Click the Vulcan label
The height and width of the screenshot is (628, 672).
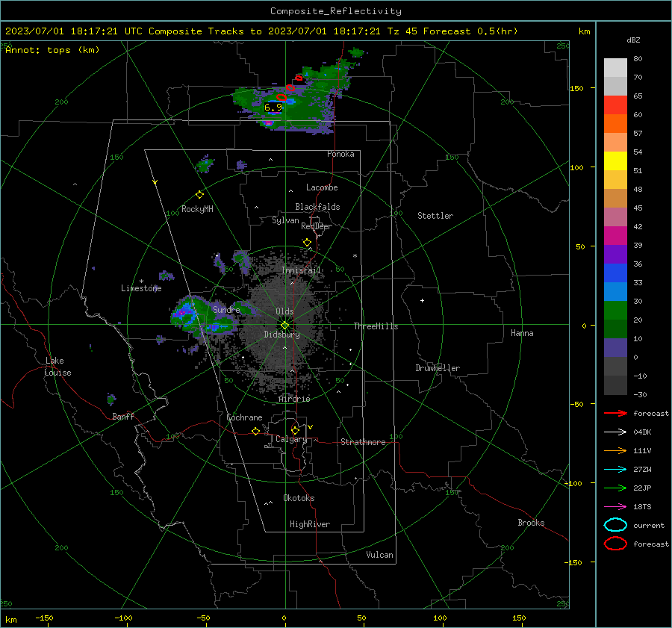pos(379,555)
